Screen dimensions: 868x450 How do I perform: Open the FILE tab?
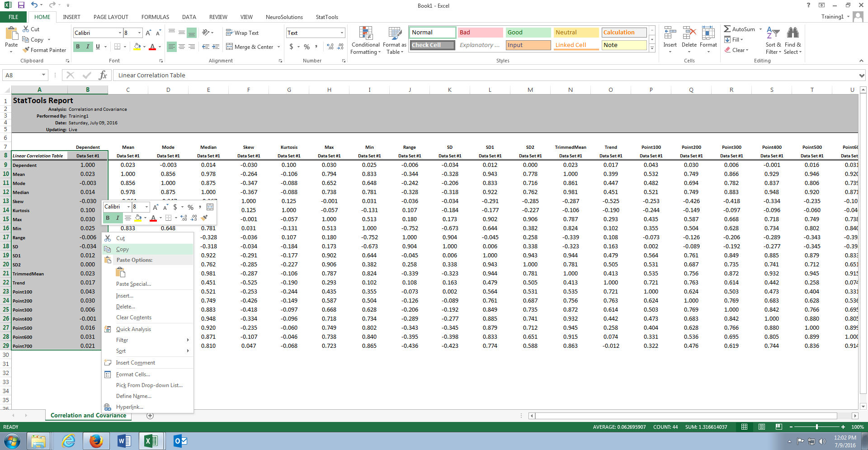tap(14, 17)
